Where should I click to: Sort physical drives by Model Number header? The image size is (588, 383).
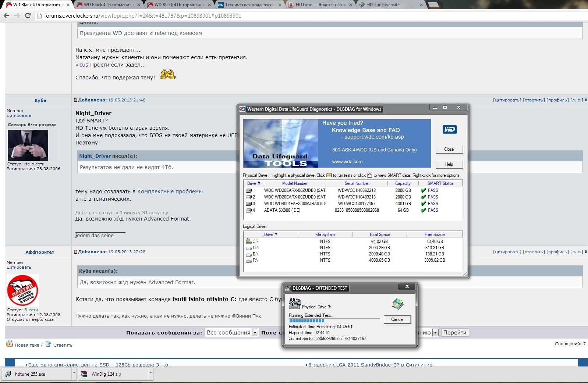pos(295,183)
